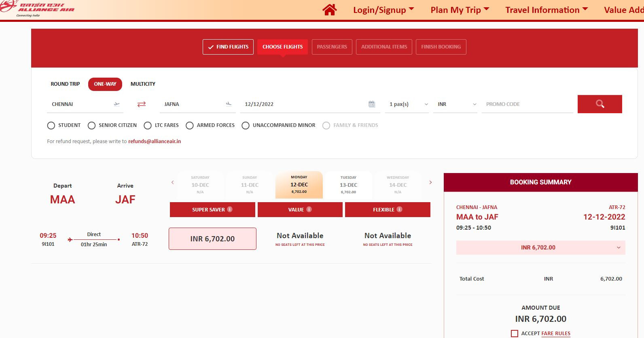The image size is (644, 338).
Task: Select the UNACCOMPANIED MINOR radio
Action: (x=246, y=125)
